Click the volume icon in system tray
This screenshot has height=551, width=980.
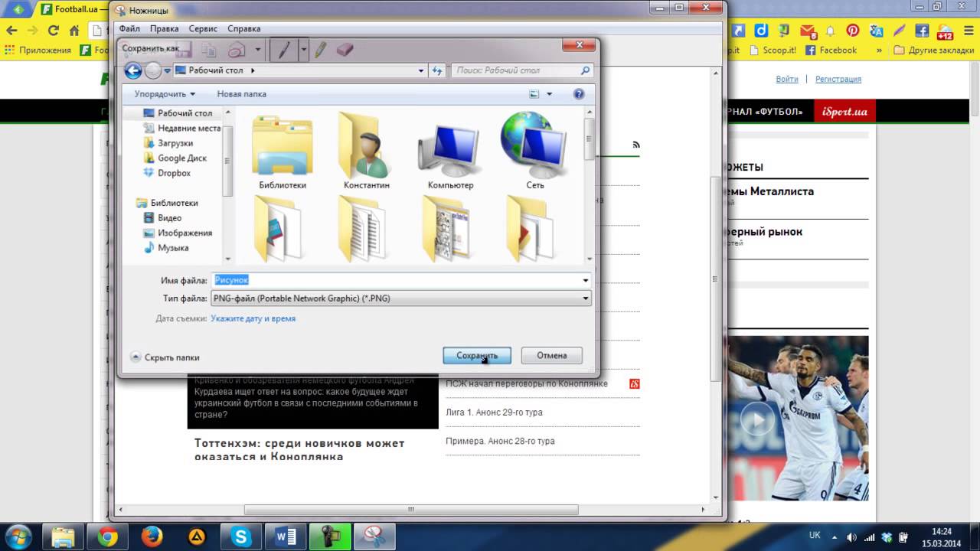[853, 536]
